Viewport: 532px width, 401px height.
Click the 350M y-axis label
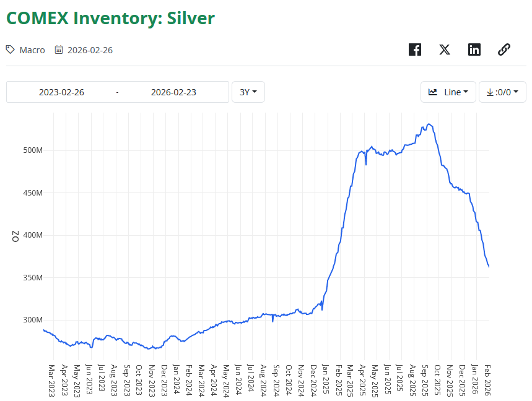click(33, 278)
